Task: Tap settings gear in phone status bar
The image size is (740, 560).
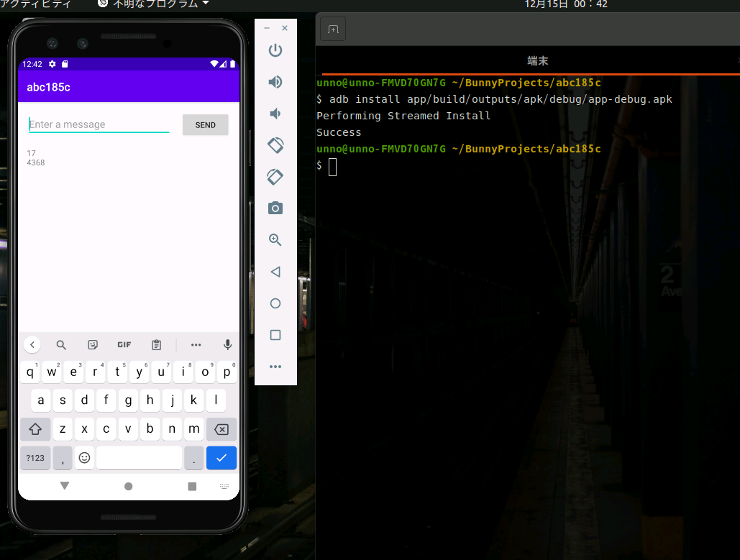Action: click(x=52, y=64)
